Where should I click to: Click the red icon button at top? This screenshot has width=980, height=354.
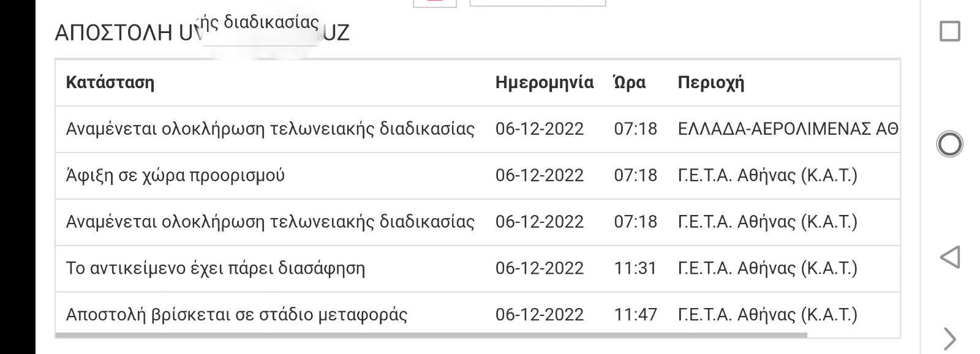coord(435,3)
